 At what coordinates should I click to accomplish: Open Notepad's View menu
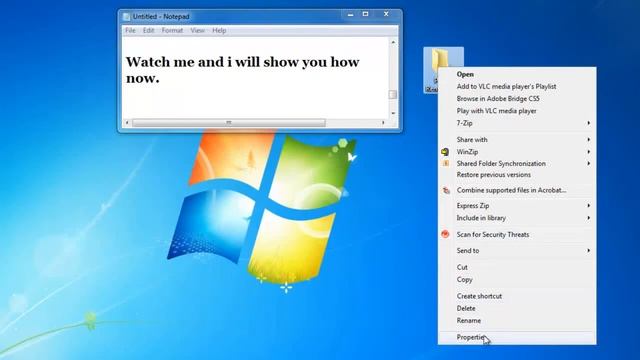(198, 31)
